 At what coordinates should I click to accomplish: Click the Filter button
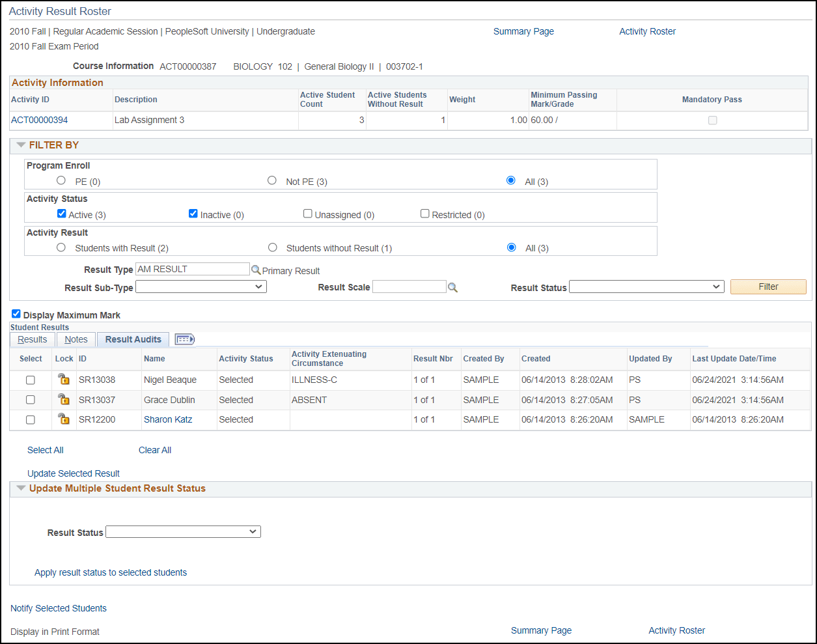click(768, 287)
